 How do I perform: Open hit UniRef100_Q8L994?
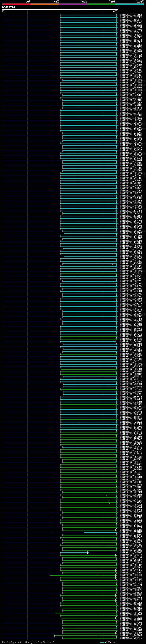pyautogui.click(x=131, y=27)
